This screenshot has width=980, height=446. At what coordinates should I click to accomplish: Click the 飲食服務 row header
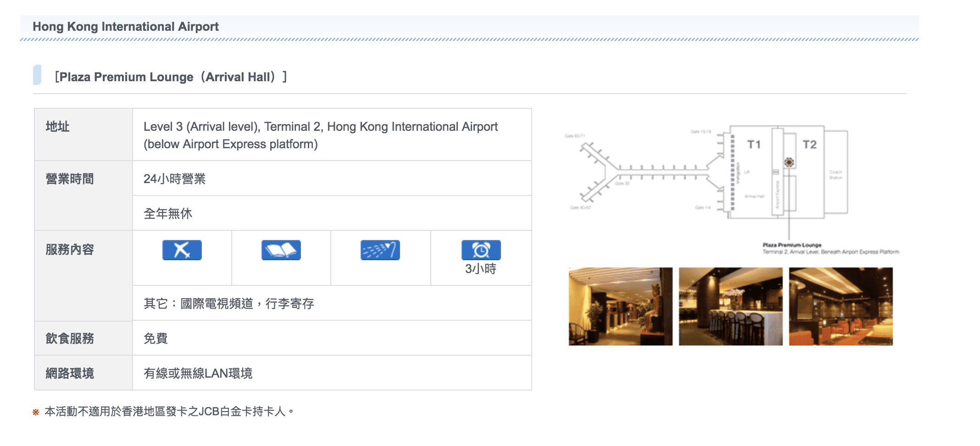(x=84, y=338)
